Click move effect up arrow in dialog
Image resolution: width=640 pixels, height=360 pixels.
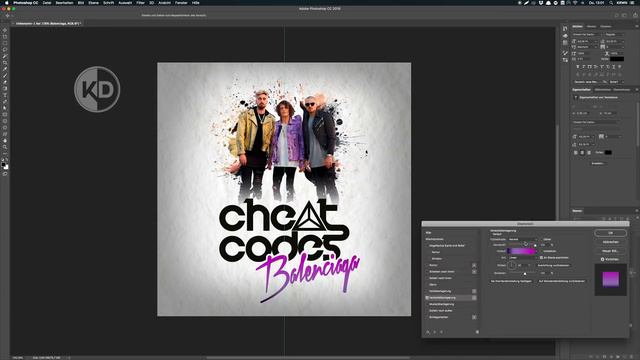(435, 332)
